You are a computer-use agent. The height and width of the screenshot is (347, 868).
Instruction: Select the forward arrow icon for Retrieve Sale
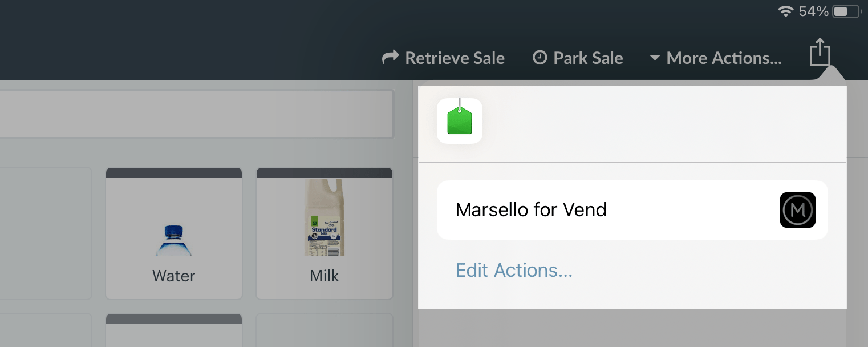point(390,57)
